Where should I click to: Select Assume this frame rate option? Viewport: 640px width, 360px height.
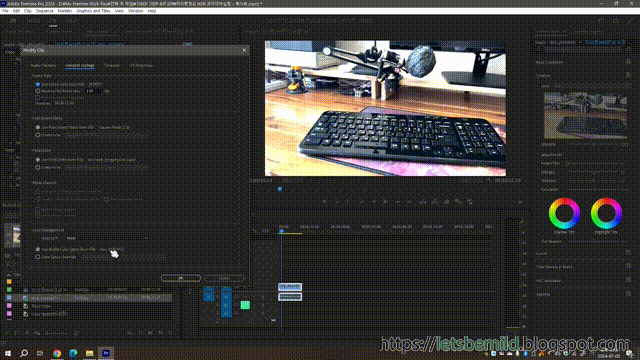(x=38, y=91)
